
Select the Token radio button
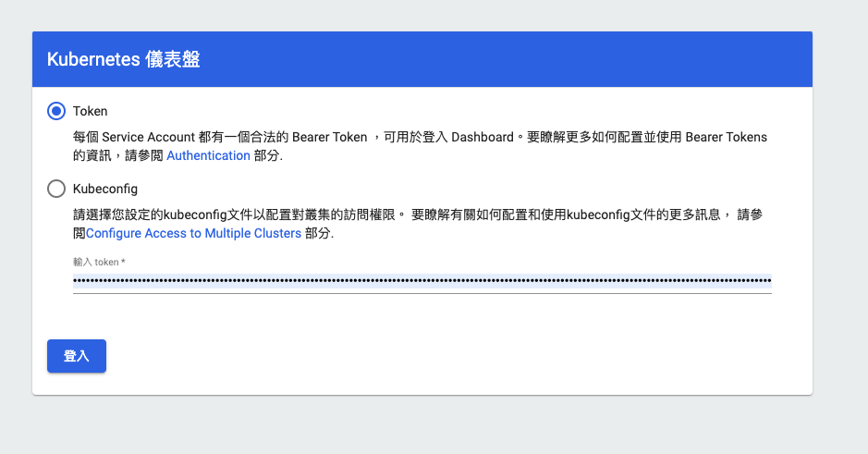(55, 111)
